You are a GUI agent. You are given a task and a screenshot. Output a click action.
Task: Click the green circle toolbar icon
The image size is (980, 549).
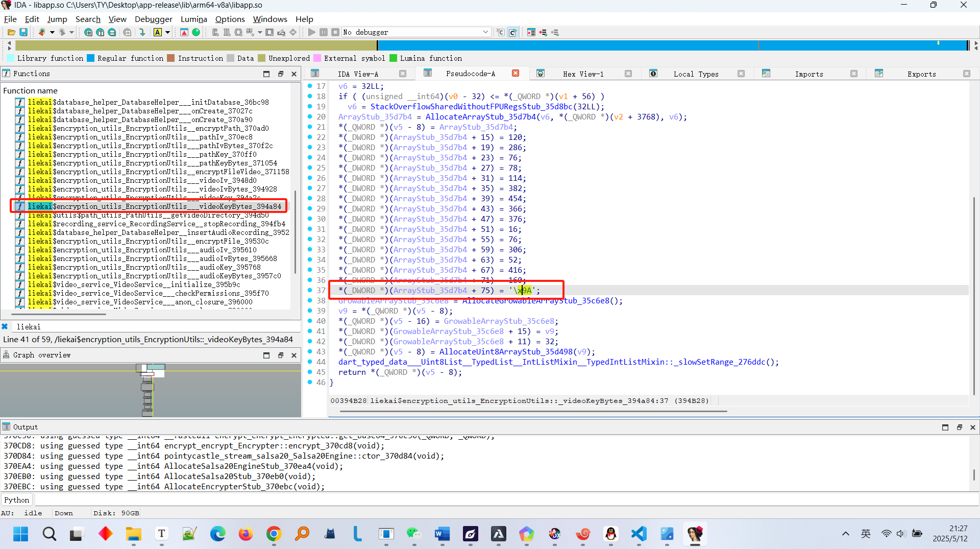tap(196, 32)
